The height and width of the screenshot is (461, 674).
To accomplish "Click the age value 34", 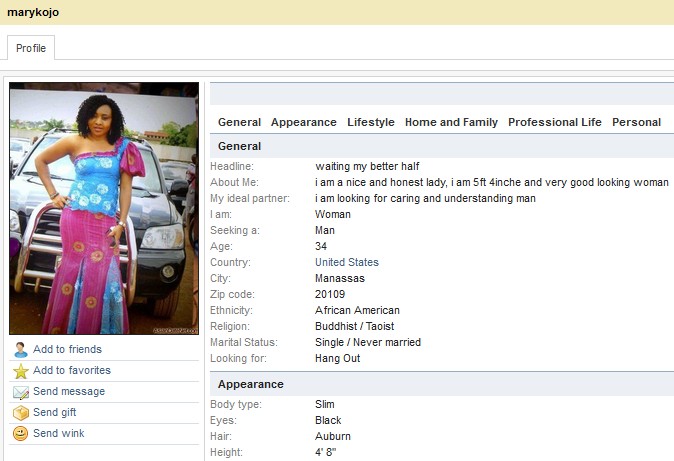I will [321, 246].
